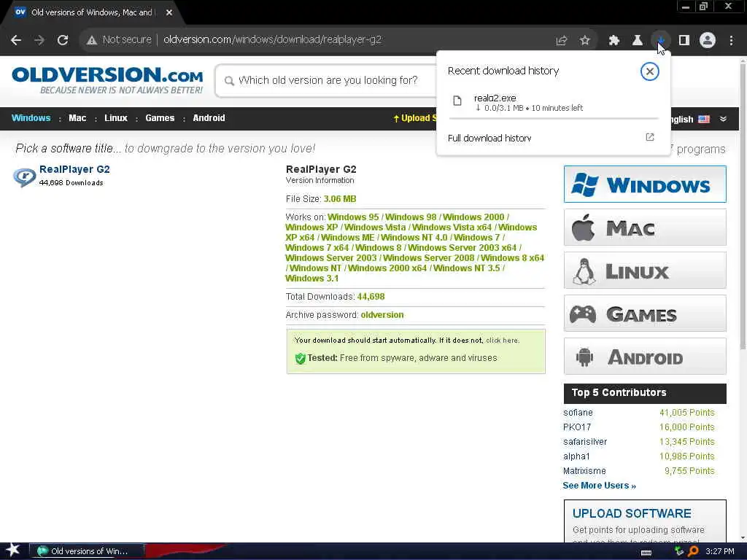The width and height of the screenshot is (747, 560).
Task: Click the open-in-new-tab icon for download history
Action: (x=650, y=137)
